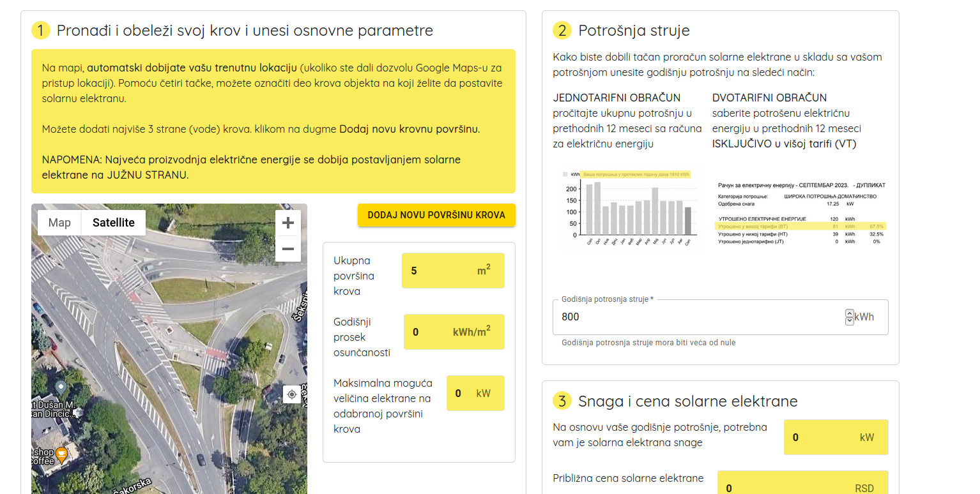Show your current location on the map
Viewport: 980px width, 494px height.
(x=292, y=394)
